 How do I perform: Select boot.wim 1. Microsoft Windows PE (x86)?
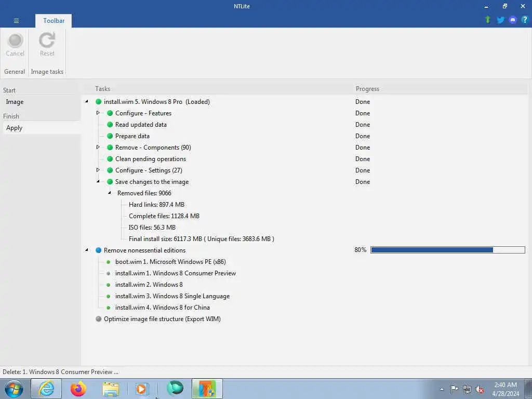(170, 262)
